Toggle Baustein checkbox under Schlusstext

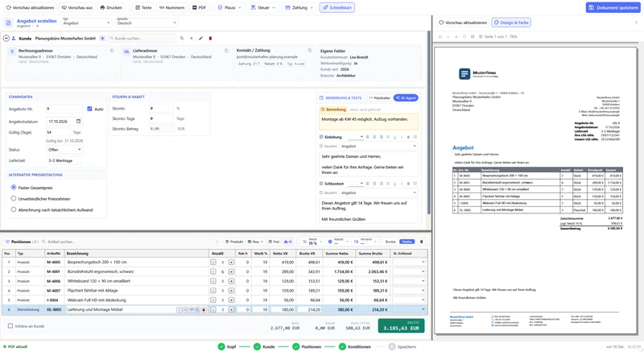click(321, 193)
